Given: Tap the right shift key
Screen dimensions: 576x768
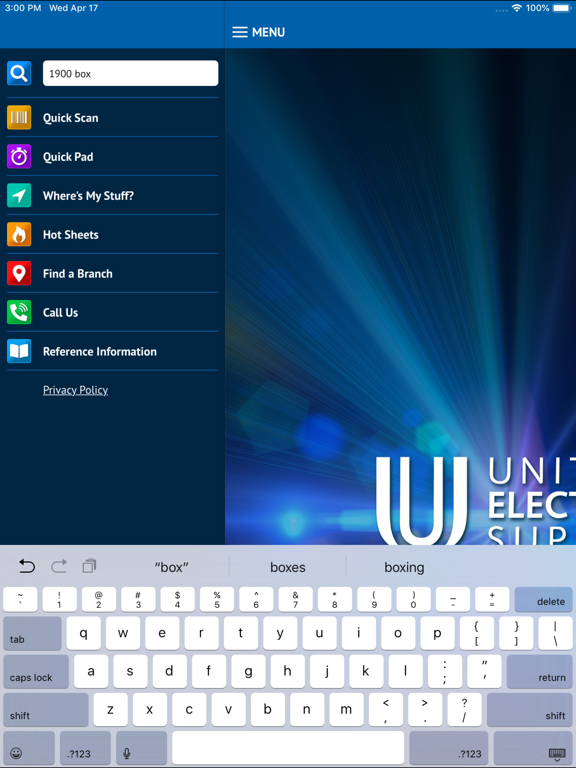Looking at the screenshot, I should [530, 710].
